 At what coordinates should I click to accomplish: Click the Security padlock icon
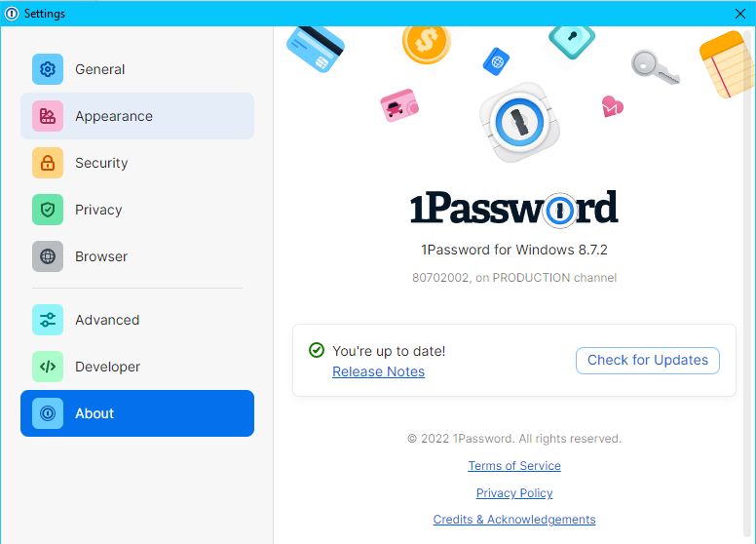pos(48,163)
